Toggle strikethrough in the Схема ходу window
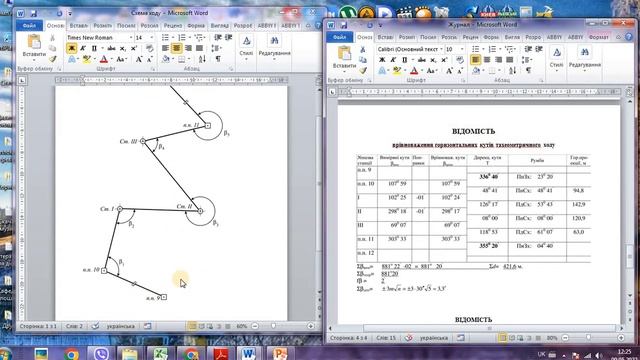The image size is (640, 360). (111, 49)
